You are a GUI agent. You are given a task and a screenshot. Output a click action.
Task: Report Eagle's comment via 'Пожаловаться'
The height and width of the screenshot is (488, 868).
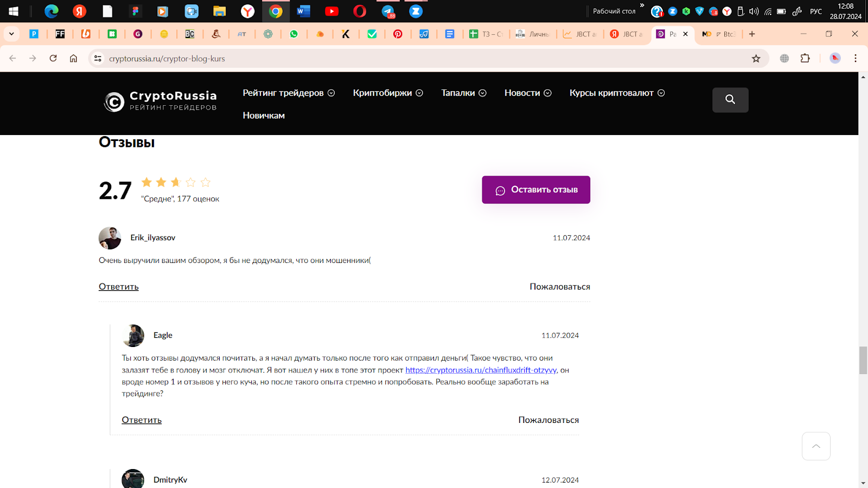tap(548, 420)
